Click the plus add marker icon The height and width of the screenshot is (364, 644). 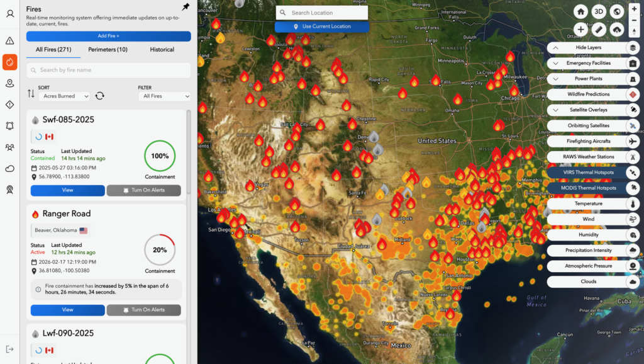click(580, 30)
